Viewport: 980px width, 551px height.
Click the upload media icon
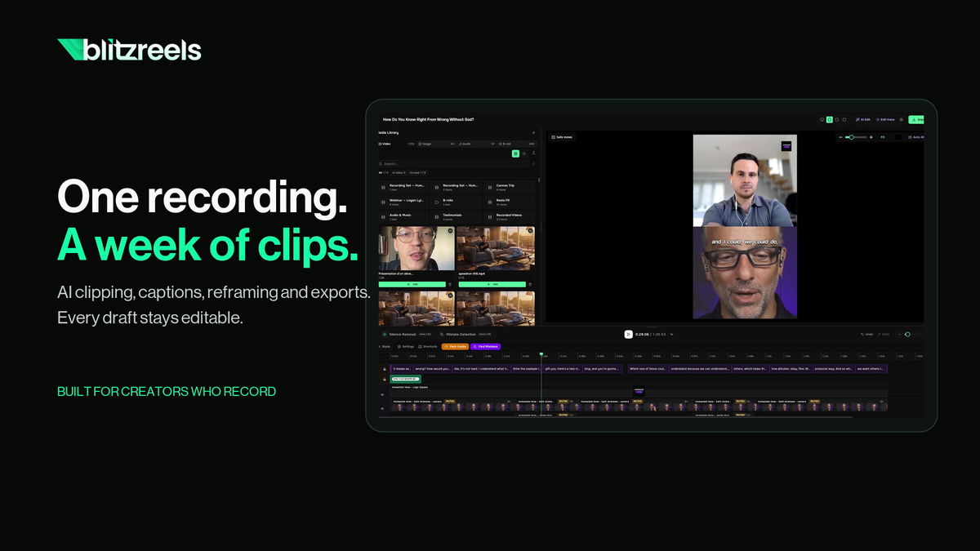[x=533, y=153]
